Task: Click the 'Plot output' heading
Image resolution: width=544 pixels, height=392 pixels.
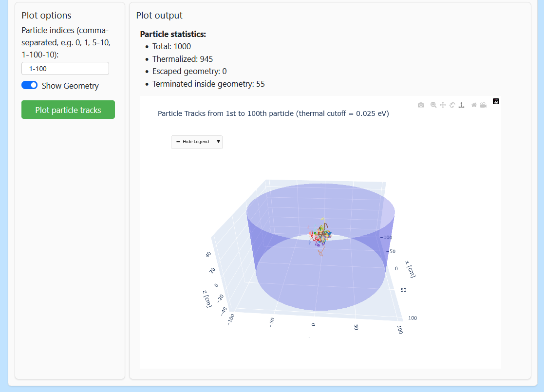Action: pos(159,15)
